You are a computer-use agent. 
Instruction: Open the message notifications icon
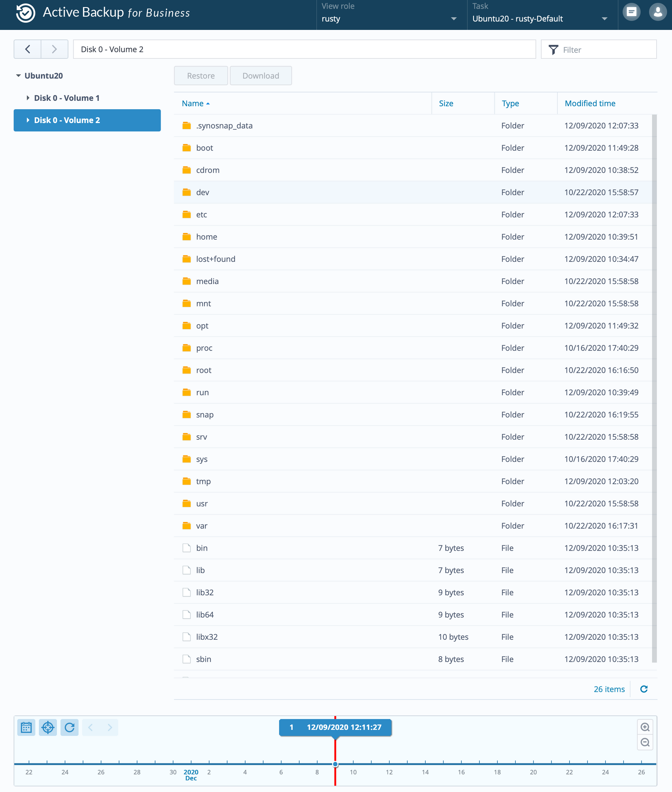coord(631,12)
